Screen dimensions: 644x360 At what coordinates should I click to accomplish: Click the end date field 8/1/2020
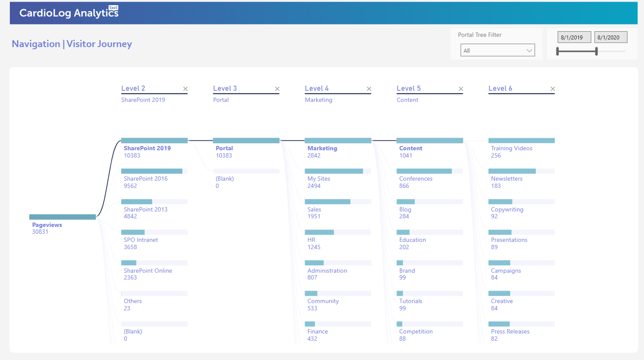(611, 37)
